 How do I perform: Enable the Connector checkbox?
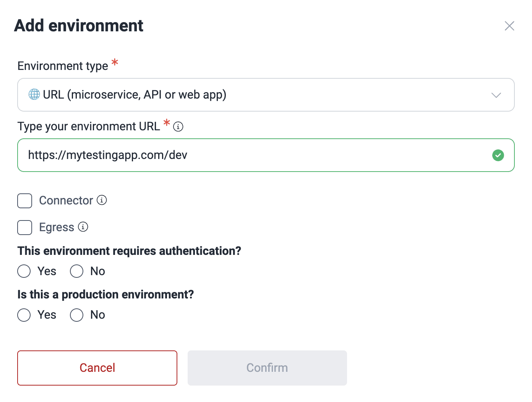(24, 201)
